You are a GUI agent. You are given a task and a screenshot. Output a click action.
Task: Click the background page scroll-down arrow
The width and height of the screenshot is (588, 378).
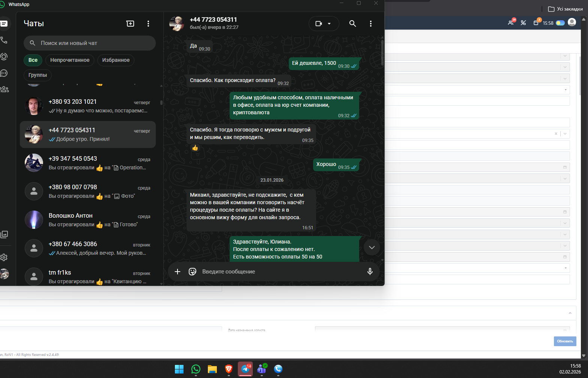coord(584,356)
